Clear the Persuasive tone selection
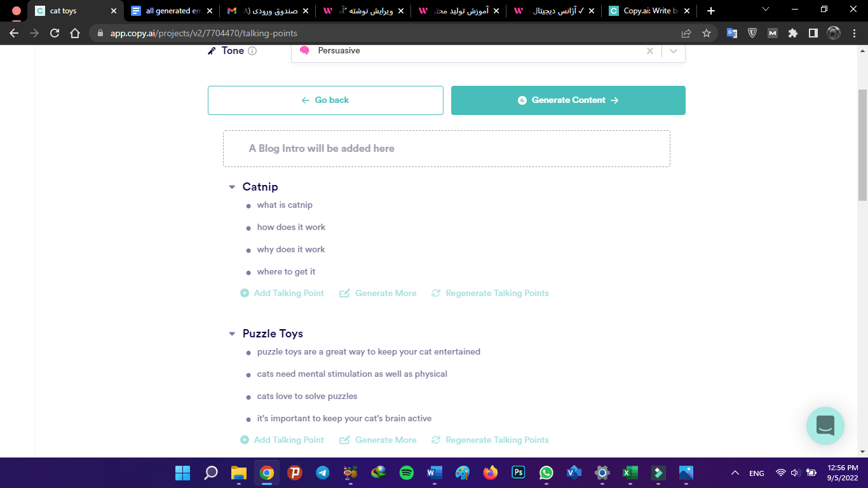This screenshot has width=868, height=488. pos(649,51)
